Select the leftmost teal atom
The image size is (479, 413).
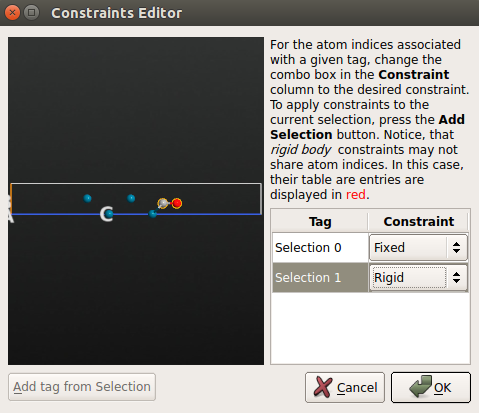click(x=87, y=198)
